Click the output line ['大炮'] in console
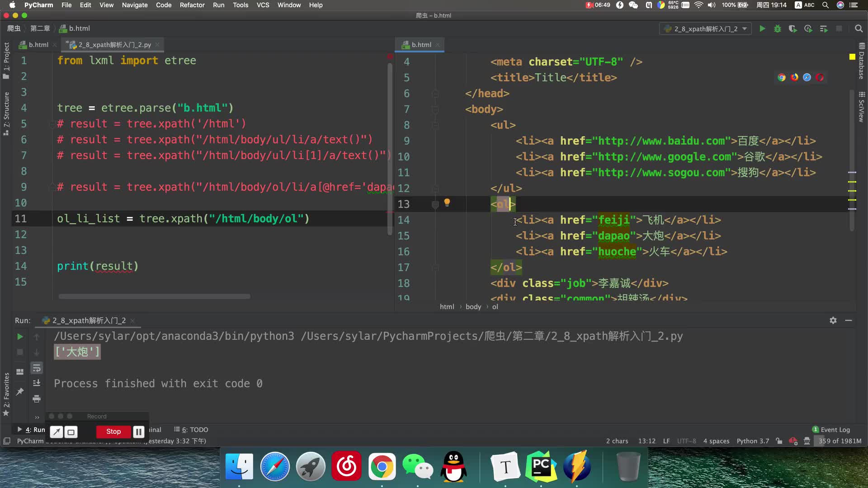Viewport: 868px width, 488px height. (x=77, y=352)
